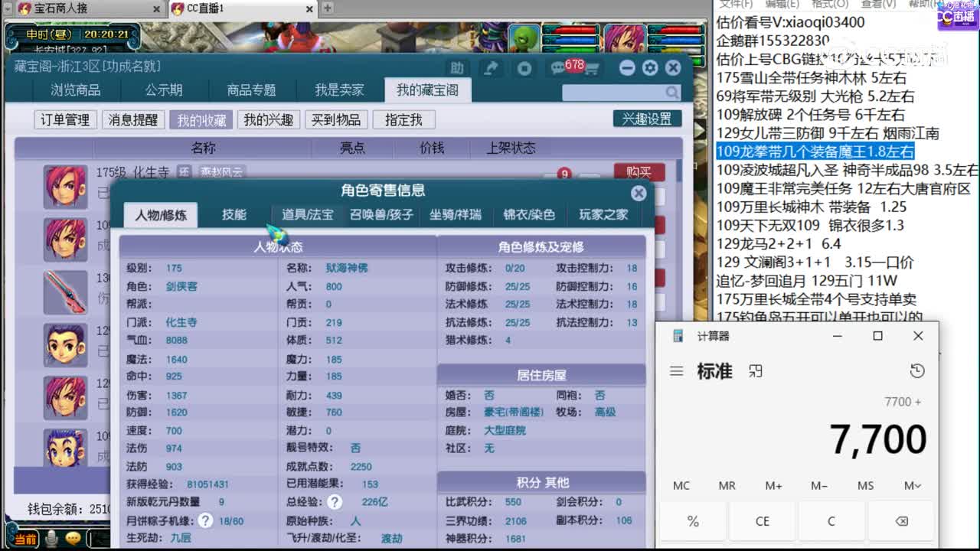The image size is (980, 551).
Task: Click the 助 help icon on the toolbar
Action: (x=458, y=67)
